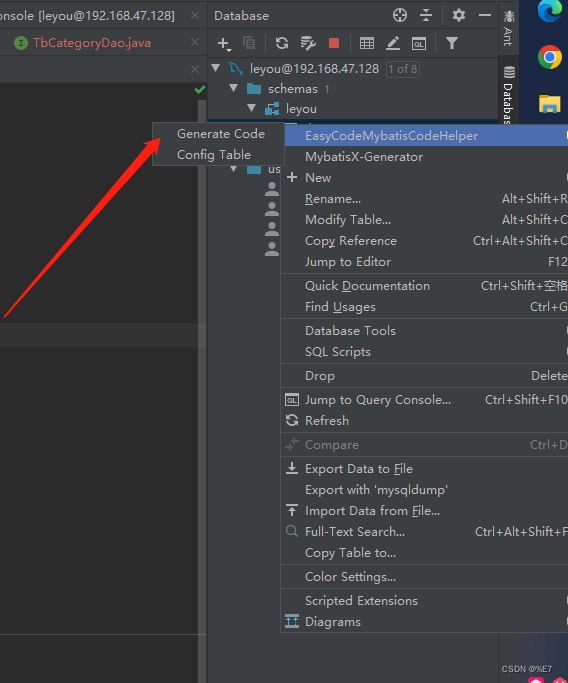Switch to the TbCategoryDao.java editor tab
This screenshot has height=683, width=568.
91,43
